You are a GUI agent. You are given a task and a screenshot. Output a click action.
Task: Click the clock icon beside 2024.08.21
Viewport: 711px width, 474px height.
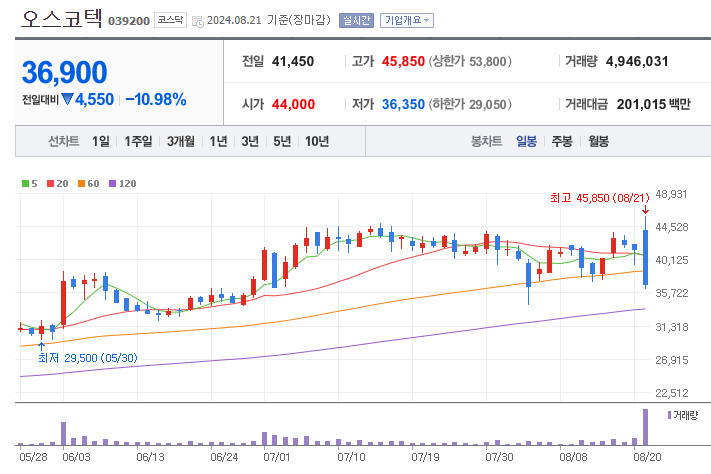point(198,21)
